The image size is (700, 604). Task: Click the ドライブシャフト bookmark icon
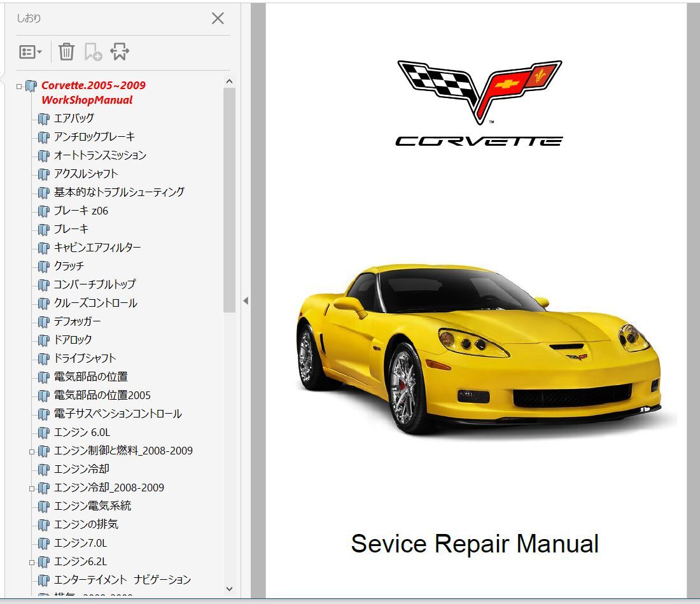(x=43, y=358)
